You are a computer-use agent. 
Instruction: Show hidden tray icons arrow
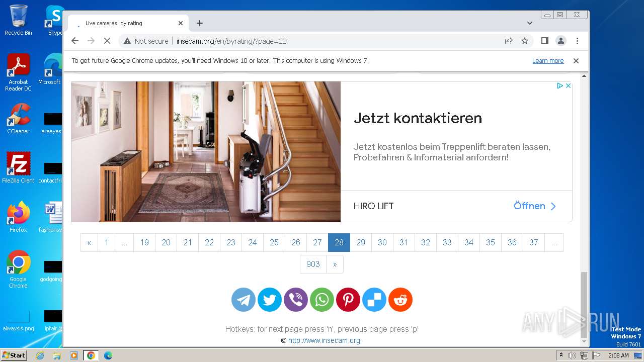561,355
